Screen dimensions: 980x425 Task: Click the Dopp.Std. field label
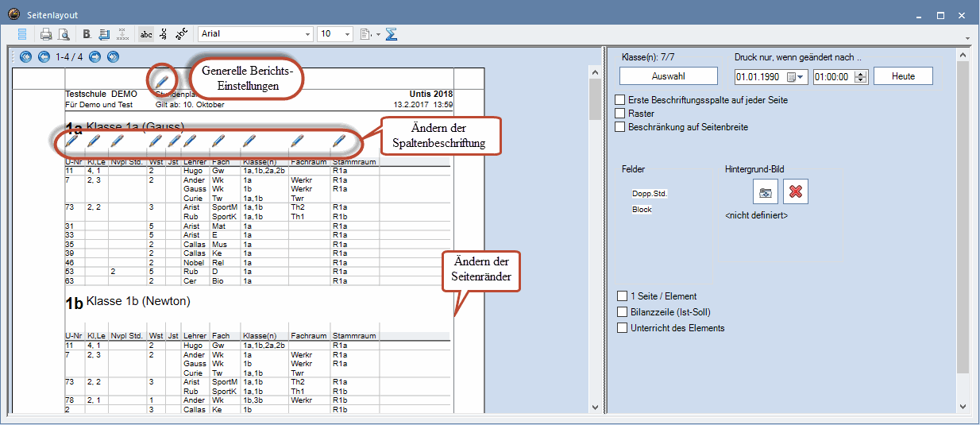point(649,194)
